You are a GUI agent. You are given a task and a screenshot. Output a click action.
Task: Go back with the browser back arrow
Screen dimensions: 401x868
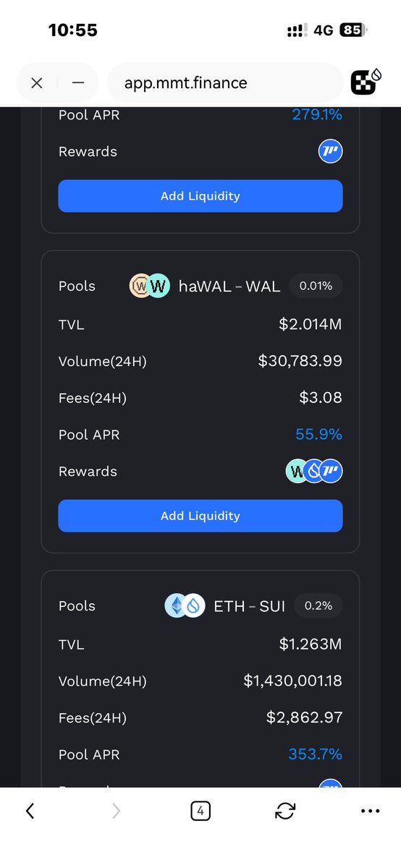pyautogui.click(x=30, y=812)
